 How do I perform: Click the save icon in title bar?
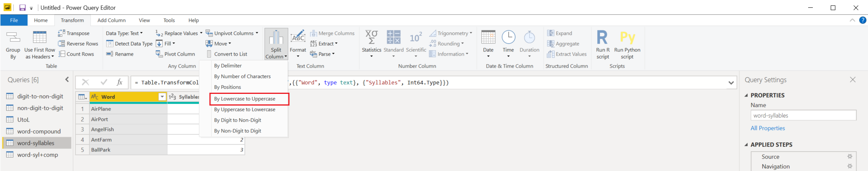point(23,7)
